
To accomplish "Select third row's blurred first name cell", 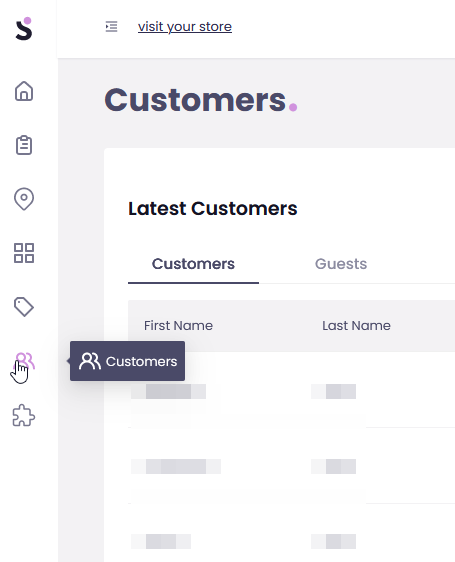I will 161,541.
